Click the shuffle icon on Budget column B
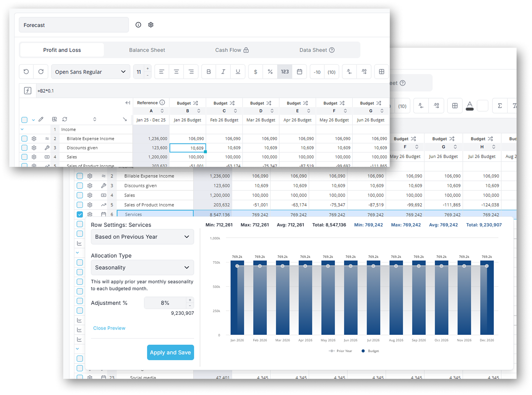 click(196, 103)
